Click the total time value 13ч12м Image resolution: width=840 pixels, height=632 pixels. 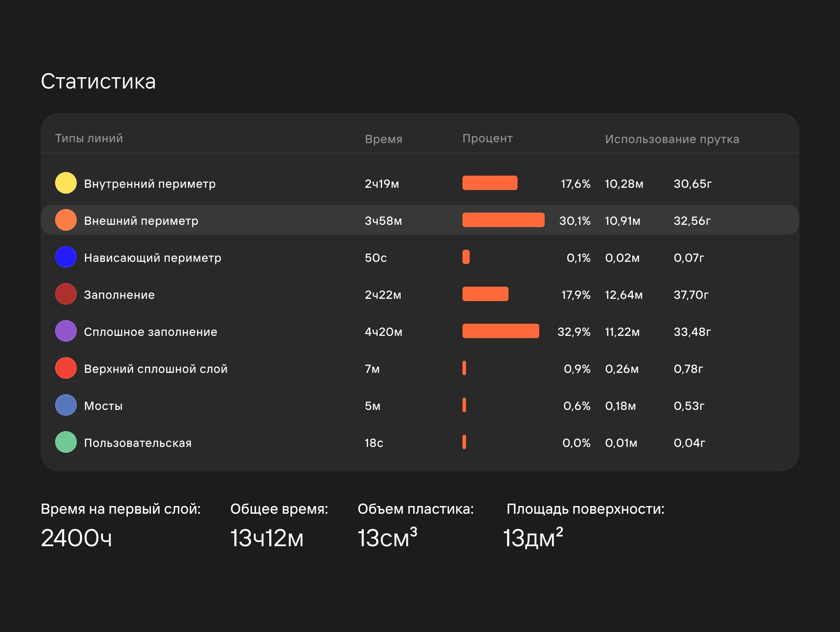[x=267, y=538]
